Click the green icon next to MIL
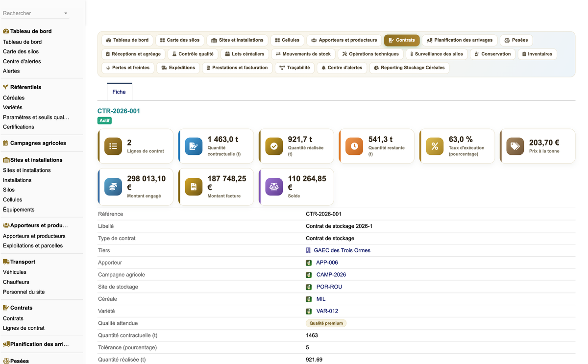 coord(309,299)
